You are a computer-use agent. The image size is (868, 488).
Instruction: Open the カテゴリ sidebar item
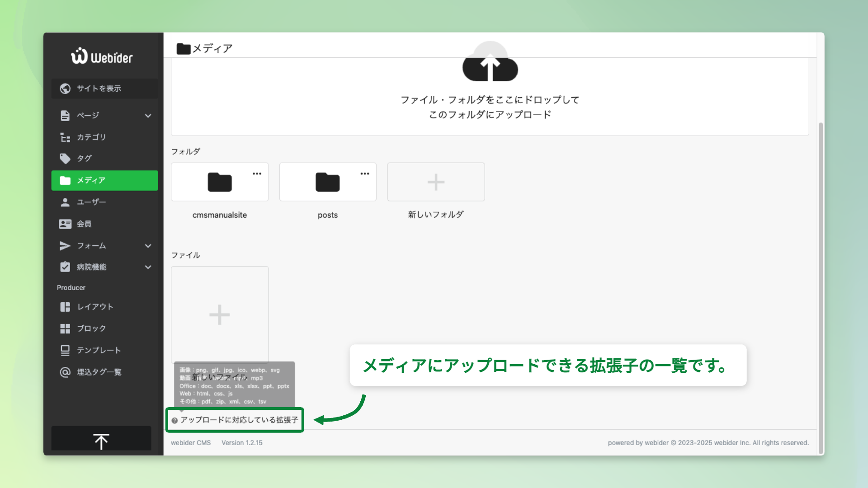[91, 137]
